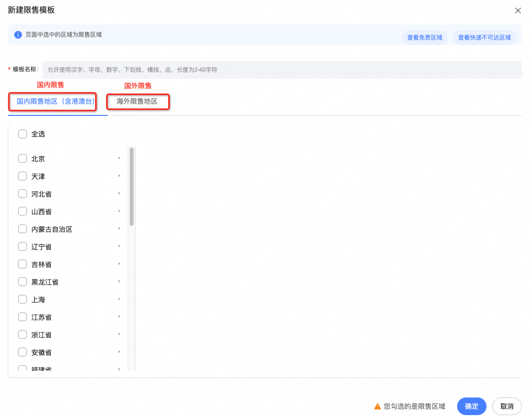Screen dimensions: 532x419
Task: Check the 辽宁省 checkbox
Action: 23,246
